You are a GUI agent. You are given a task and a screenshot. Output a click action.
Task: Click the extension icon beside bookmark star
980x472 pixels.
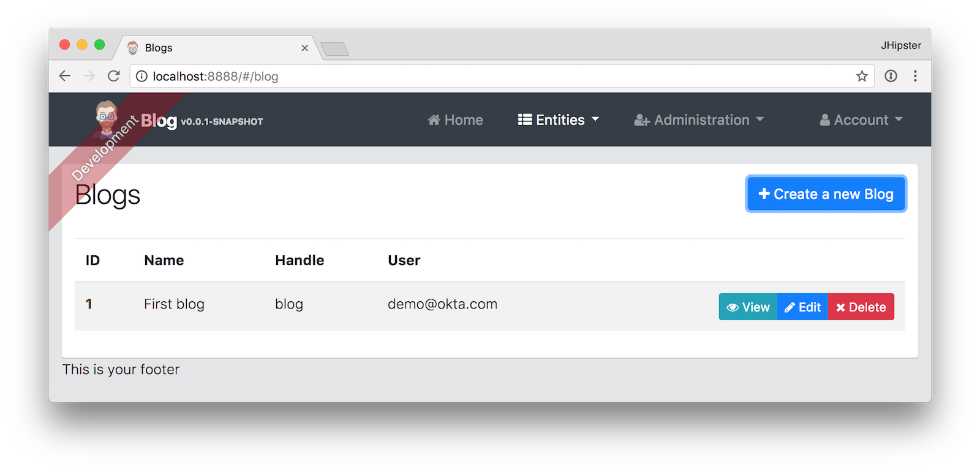(891, 76)
